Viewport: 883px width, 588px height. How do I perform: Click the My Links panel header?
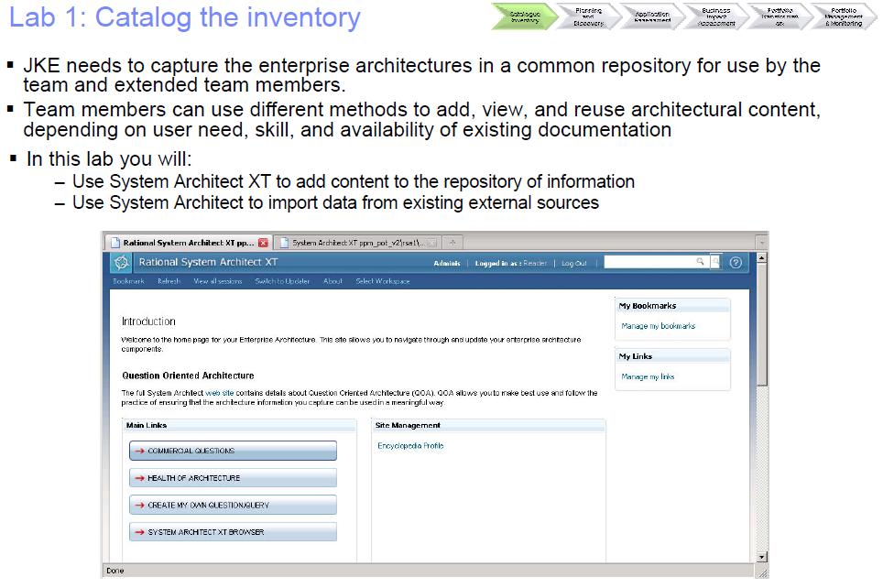[672, 356]
